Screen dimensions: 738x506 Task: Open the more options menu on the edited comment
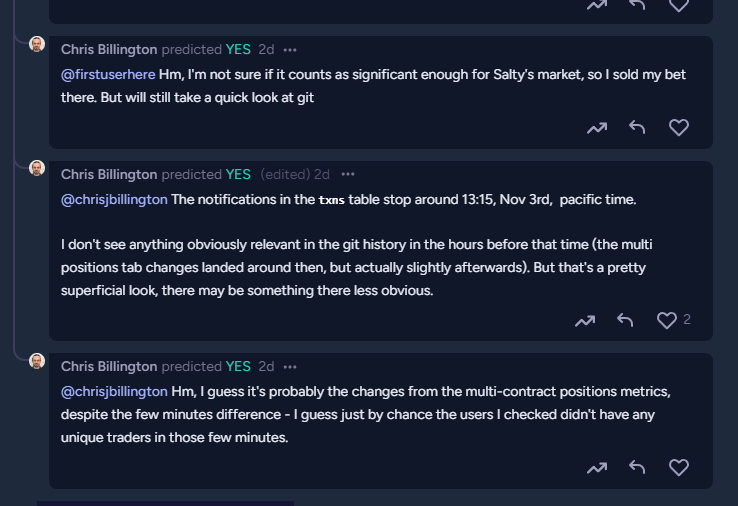coord(348,175)
